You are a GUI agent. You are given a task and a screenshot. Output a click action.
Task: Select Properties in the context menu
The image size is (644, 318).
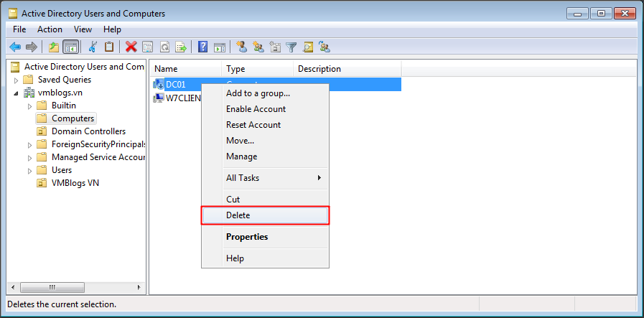(247, 237)
